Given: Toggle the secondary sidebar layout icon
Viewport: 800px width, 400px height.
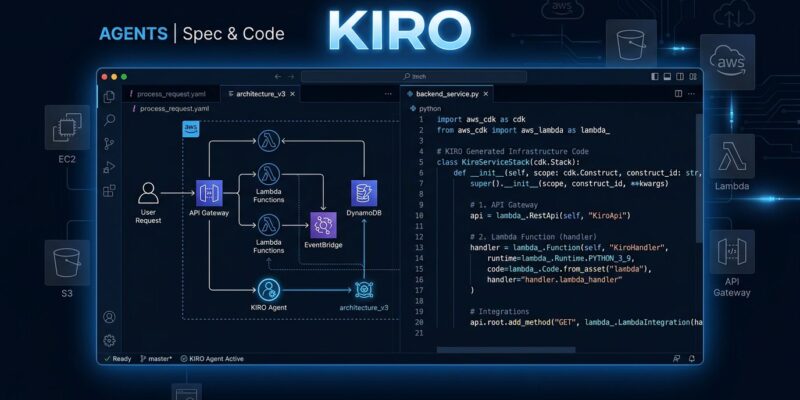Looking at the screenshot, I should (680, 77).
